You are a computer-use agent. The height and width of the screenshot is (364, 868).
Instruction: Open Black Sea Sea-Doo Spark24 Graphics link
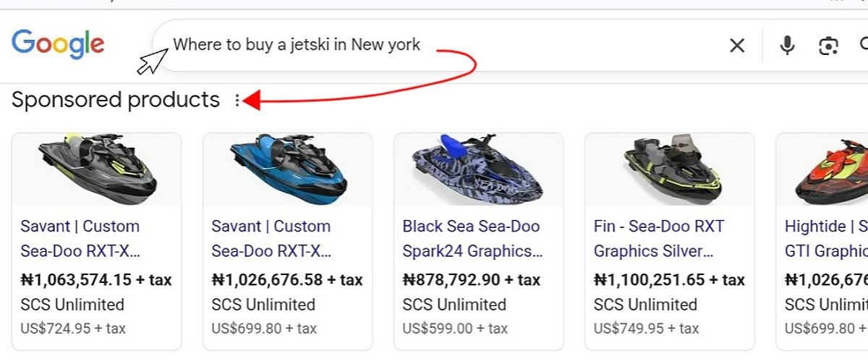pos(472,239)
